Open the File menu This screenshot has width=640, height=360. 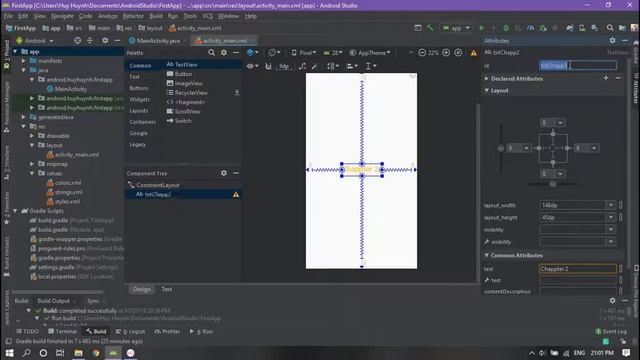[8, 16]
